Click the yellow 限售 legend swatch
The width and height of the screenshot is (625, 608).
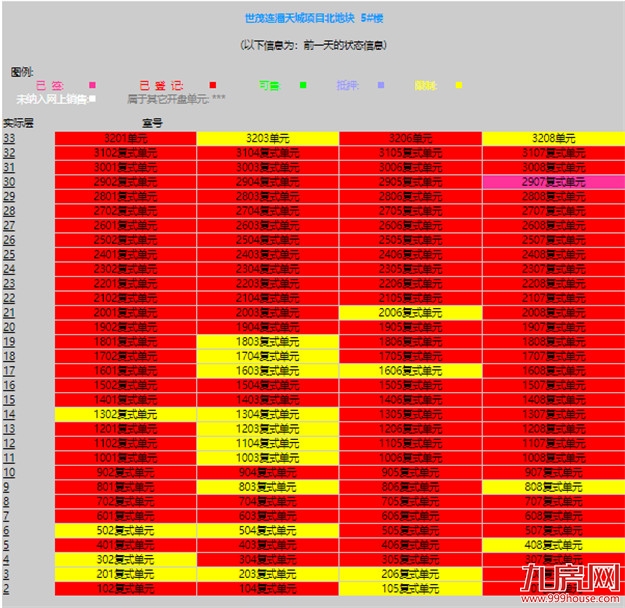tap(458, 85)
